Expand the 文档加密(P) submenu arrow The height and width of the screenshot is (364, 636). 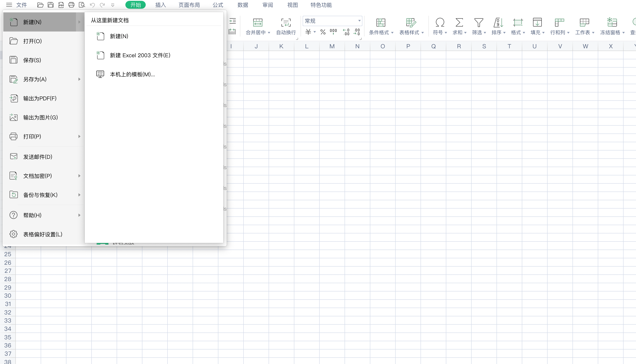coord(79,176)
